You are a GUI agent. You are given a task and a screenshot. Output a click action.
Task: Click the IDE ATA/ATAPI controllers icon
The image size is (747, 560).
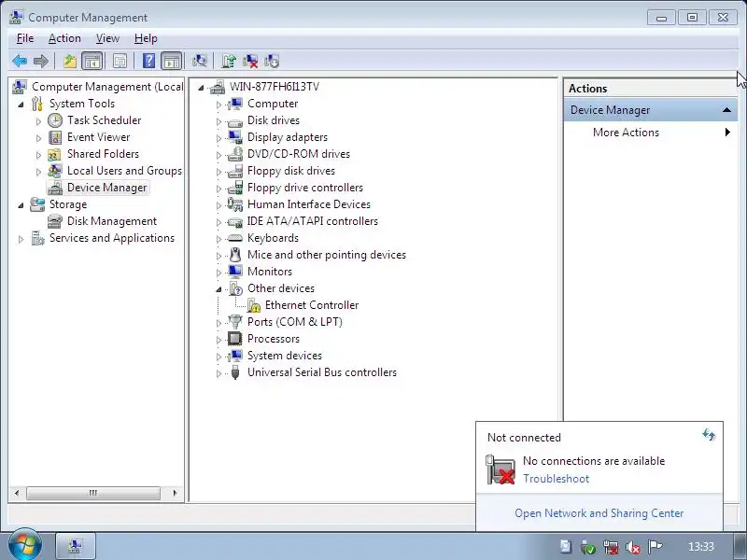pyautogui.click(x=235, y=221)
